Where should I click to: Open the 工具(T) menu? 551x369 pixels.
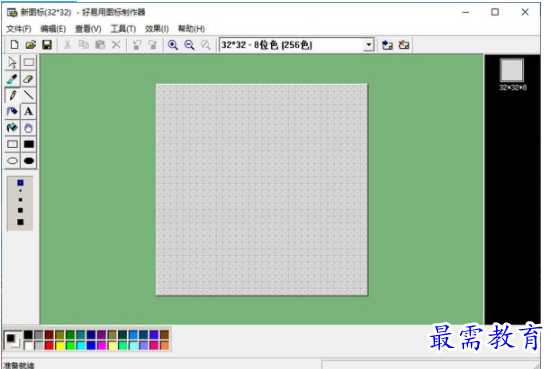pyautogui.click(x=123, y=29)
